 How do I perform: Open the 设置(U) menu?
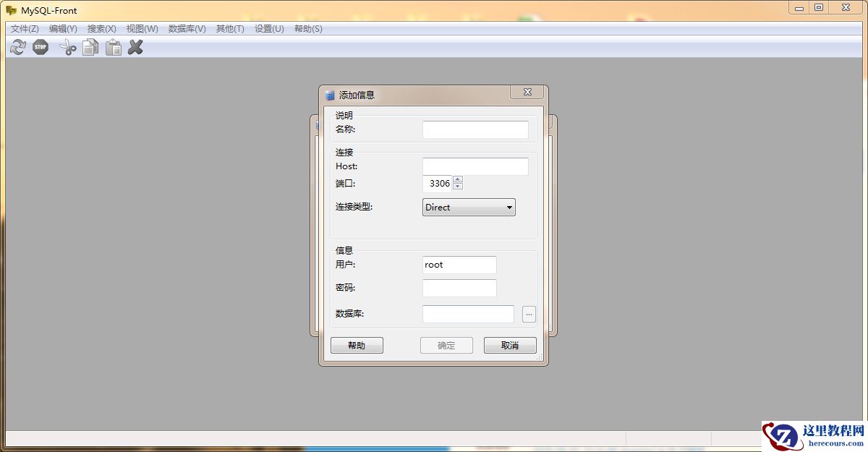pyautogui.click(x=268, y=28)
